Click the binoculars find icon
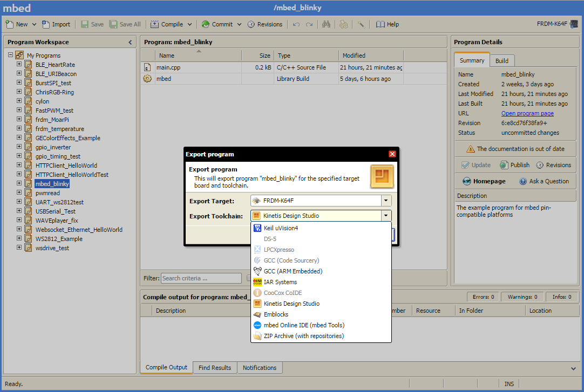 [x=326, y=24]
